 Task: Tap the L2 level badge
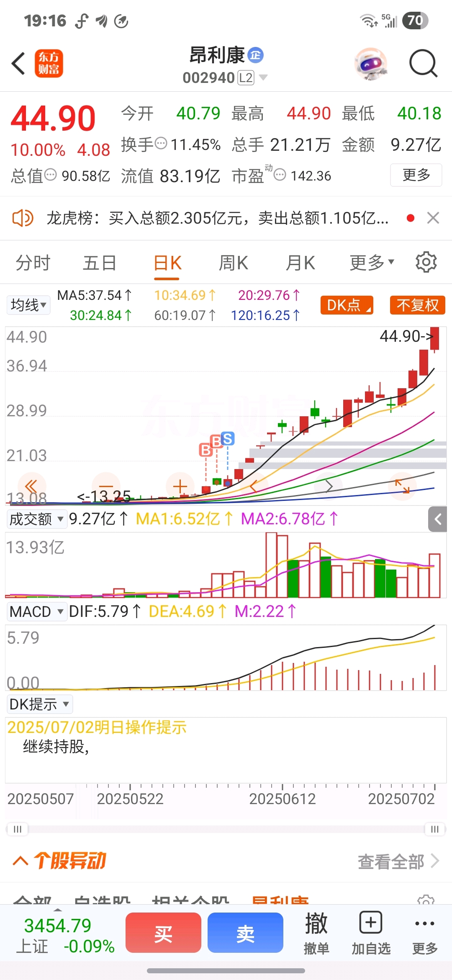pos(246,77)
